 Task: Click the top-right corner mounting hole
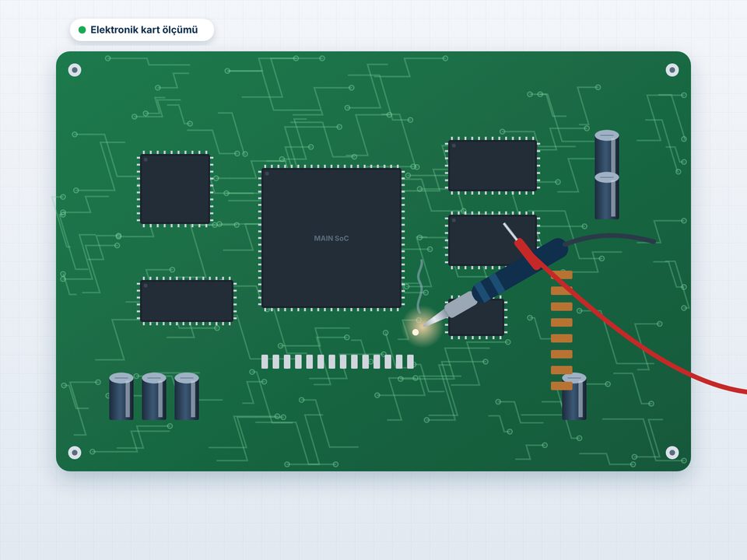click(672, 70)
